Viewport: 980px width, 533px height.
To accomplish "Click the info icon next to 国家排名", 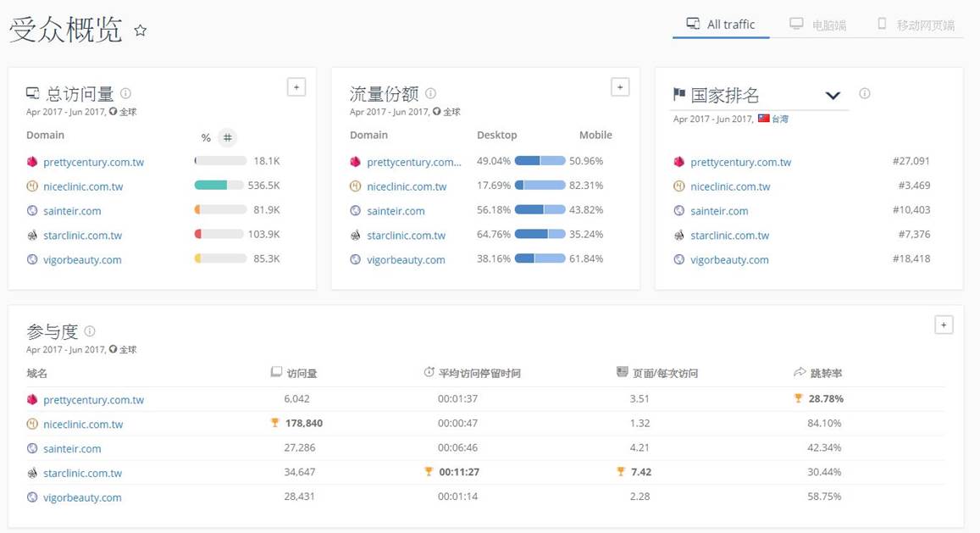I will coord(864,94).
